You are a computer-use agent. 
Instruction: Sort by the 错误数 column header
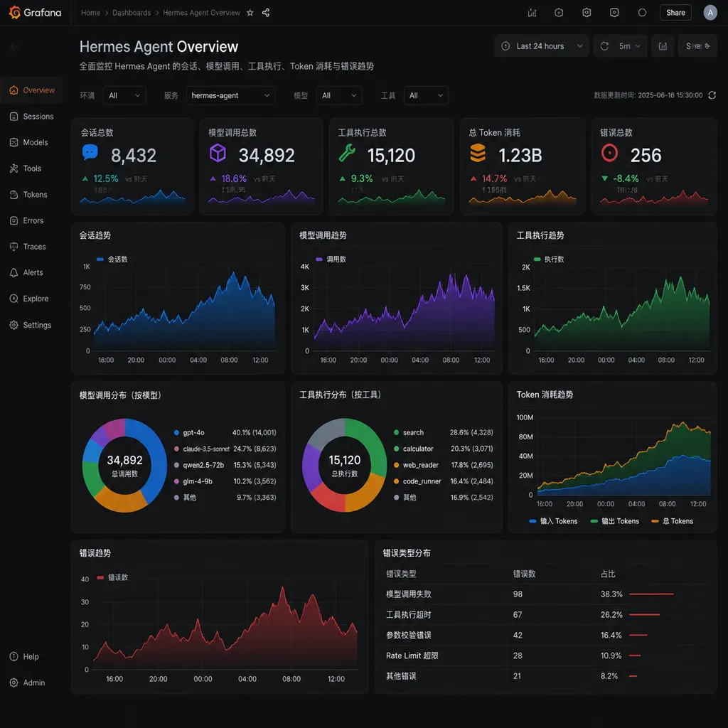pyautogui.click(x=524, y=574)
